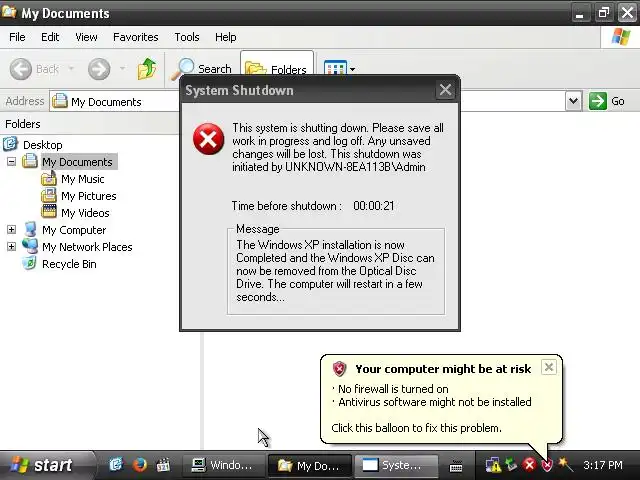Open the Favorites menu
Image resolution: width=640 pixels, height=480 pixels.
point(136,37)
